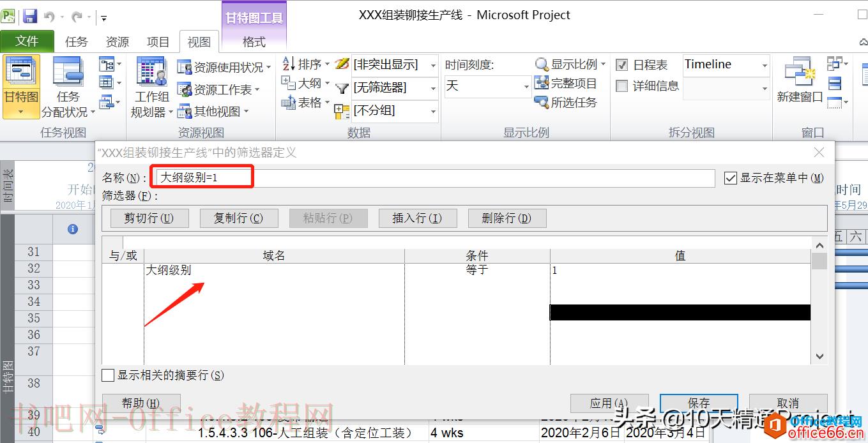Click the filter Name (名称) input field
Viewport: 868px width, 443px height.
pyautogui.click(x=435, y=178)
